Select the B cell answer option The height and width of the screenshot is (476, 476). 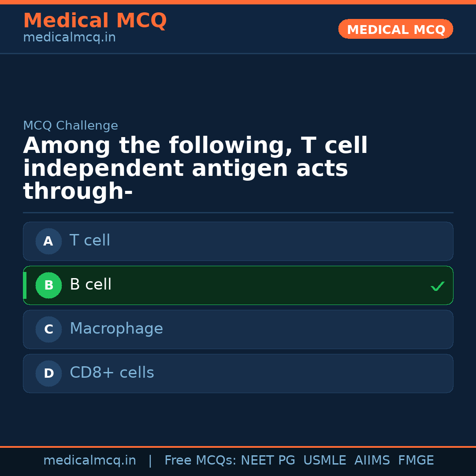click(x=238, y=285)
